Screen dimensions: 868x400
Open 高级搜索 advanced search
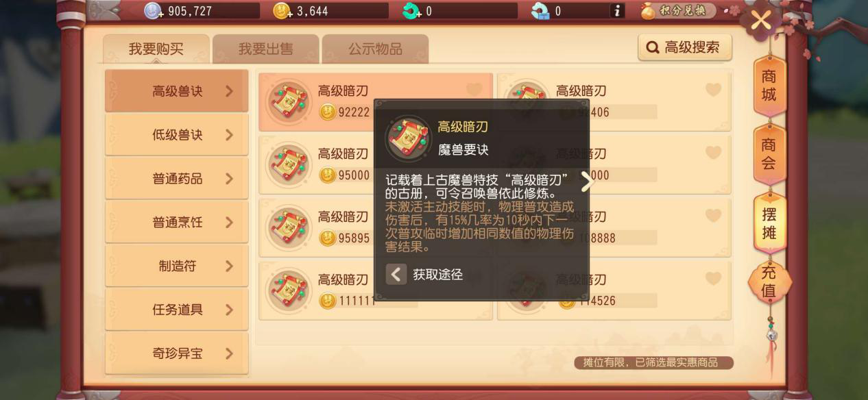pyautogui.click(x=684, y=47)
